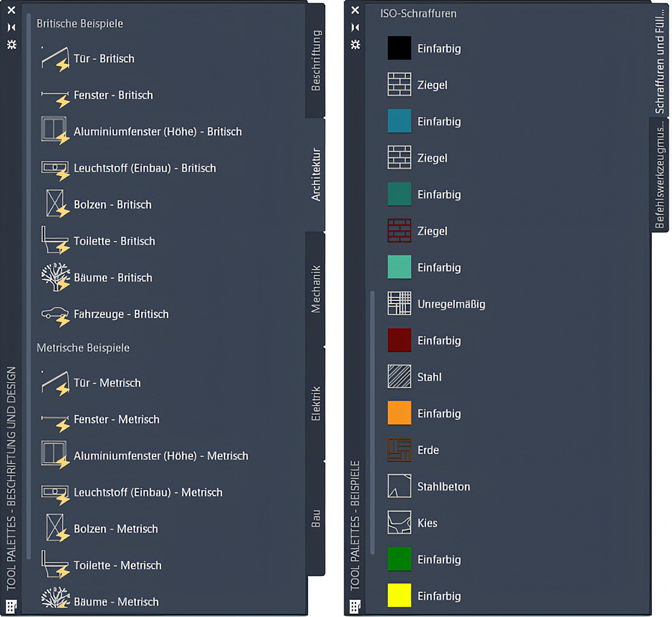Screen dimensions: 672x617
Task: Select the Bäume - Britisch tree tool icon
Action: 55,276
